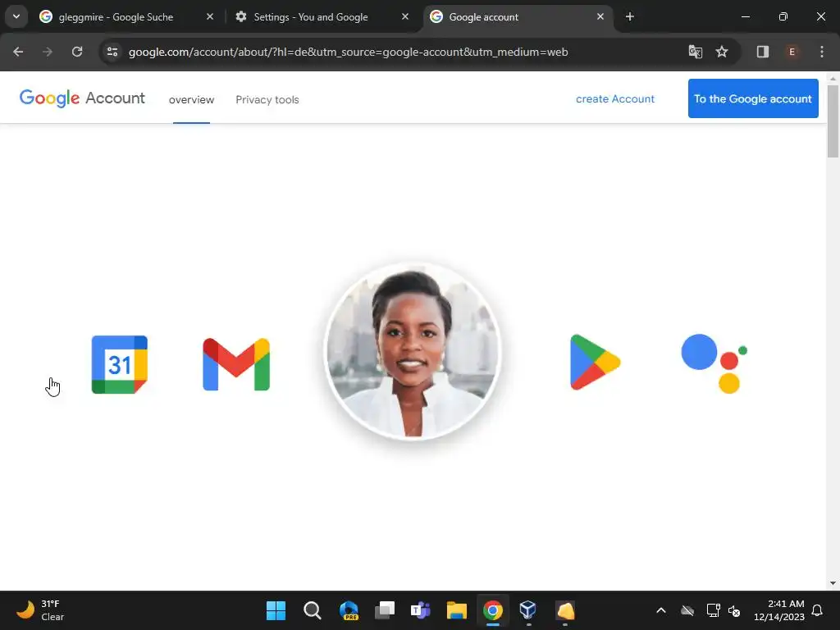The width and height of the screenshot is (840, 630).
Task: Open the weather widget 31°F Clear
Action: [40, 610]
